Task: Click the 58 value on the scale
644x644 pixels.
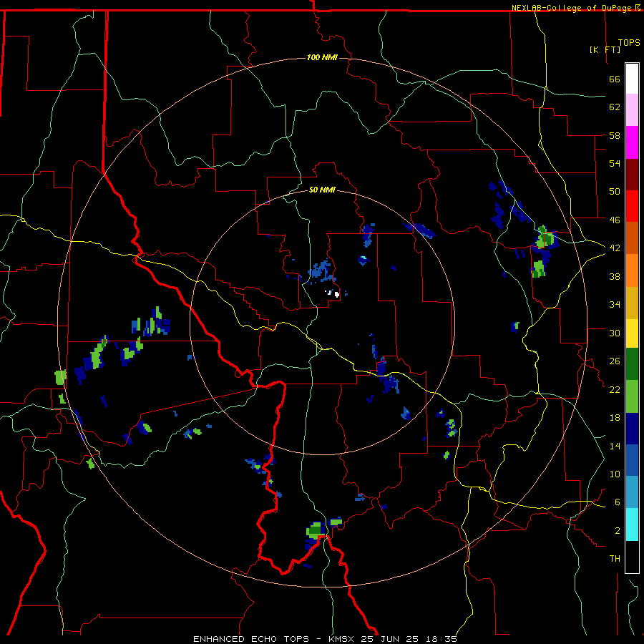Action: coord(615,135)
